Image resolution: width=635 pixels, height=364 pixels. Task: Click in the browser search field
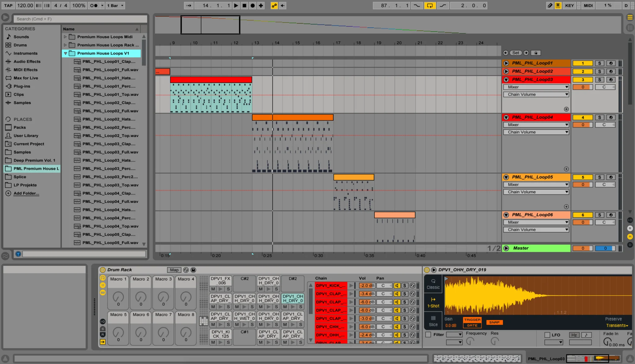[x=80, y=19]
